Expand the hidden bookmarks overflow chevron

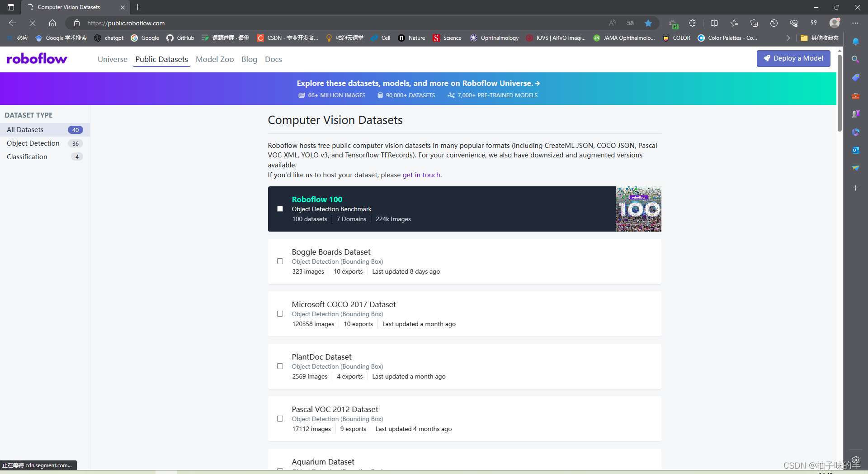pyautogui.click(x=788, y=38)
